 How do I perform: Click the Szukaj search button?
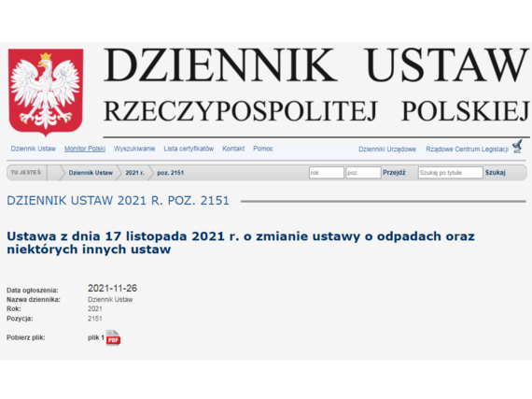(495, 173)
